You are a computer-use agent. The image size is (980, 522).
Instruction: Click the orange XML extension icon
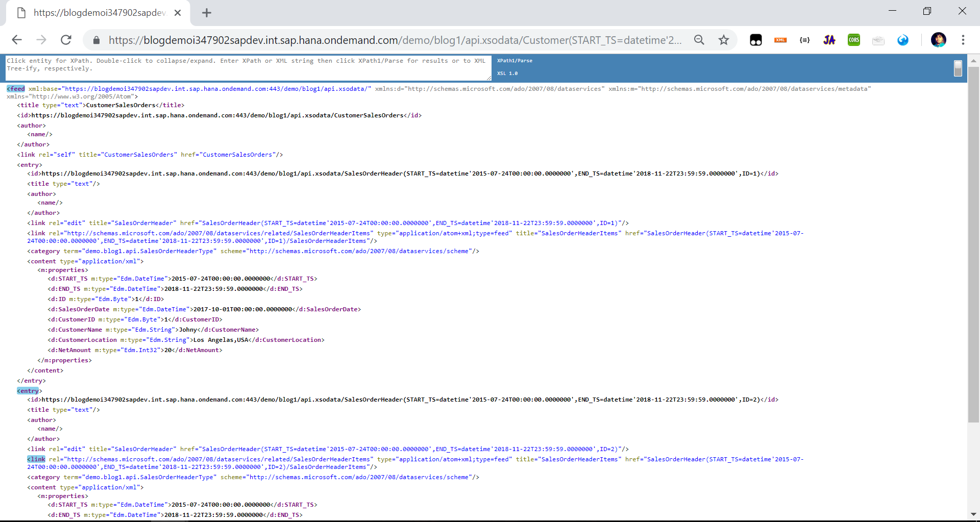780,40
